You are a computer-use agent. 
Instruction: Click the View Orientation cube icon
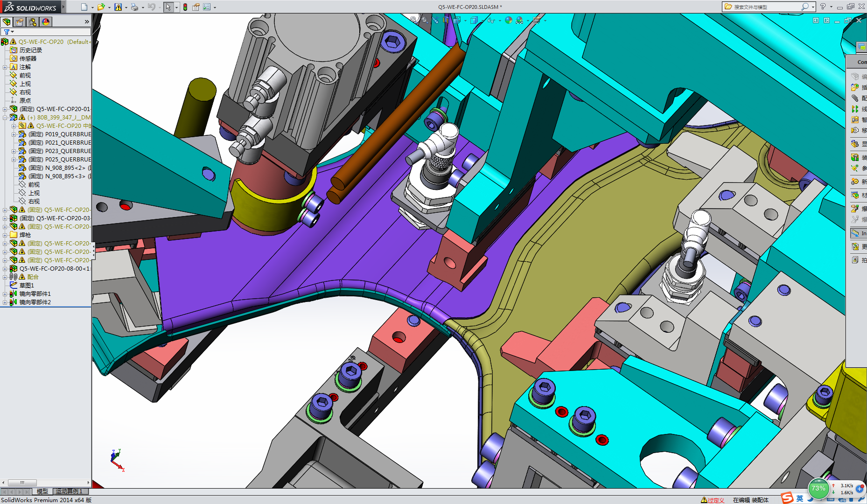point(457,20)
